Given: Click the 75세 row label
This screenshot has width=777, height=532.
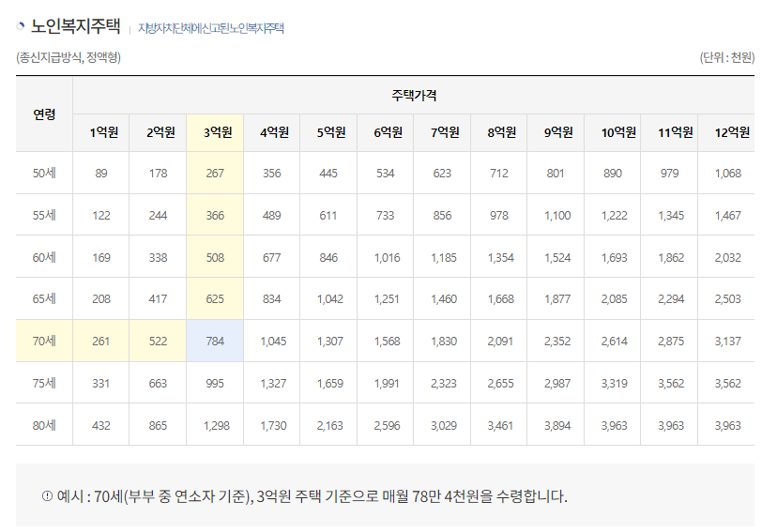Looking at the screenshot, I should 44,383.
